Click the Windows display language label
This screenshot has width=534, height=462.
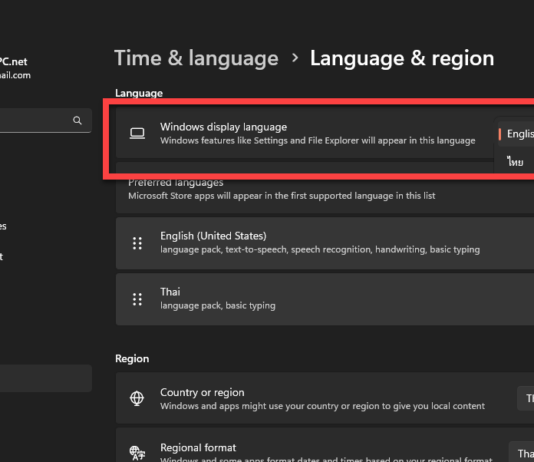(x=223, y=127)
